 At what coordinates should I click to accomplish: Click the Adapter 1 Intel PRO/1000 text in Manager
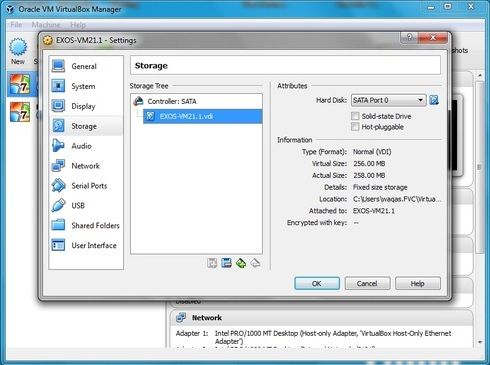pyautogui.click(x=333, y=337)
